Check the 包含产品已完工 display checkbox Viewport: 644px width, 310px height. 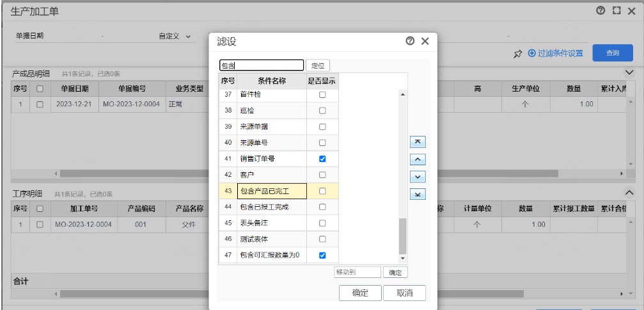tap(322, 191)
